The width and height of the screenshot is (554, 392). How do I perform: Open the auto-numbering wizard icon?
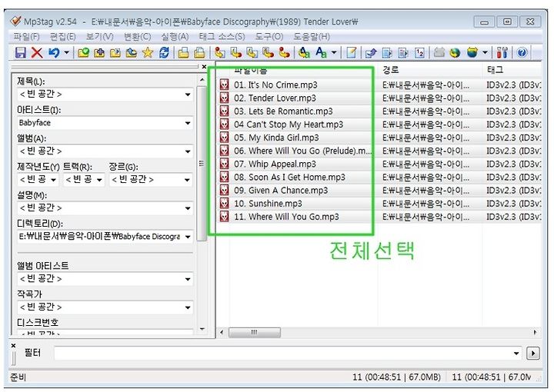(419, 53)
